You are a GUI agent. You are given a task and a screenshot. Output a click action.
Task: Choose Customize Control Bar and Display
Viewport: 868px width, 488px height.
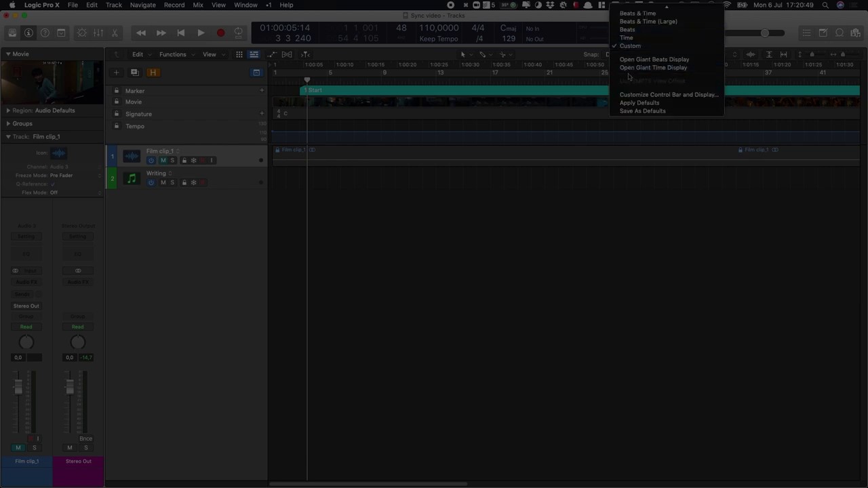tap(669, 95)
